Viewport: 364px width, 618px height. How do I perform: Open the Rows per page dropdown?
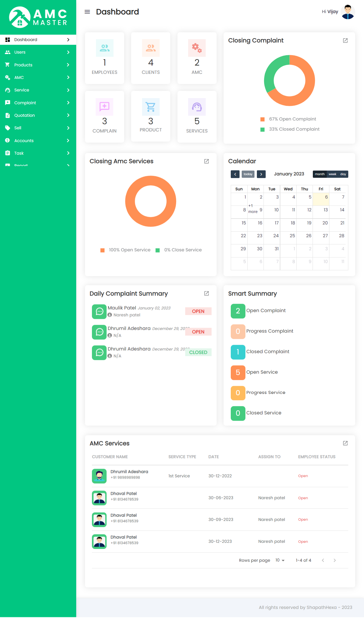coord(280,560)
